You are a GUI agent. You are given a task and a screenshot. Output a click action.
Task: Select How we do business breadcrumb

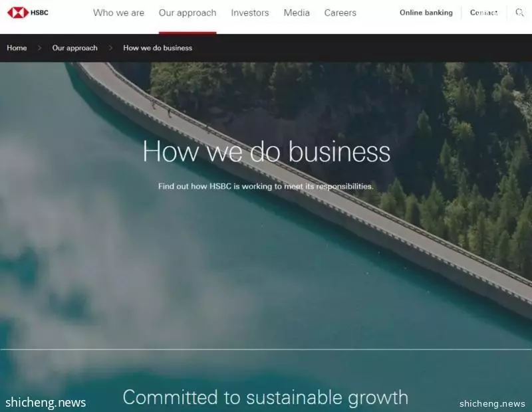[x=158, y=48]
